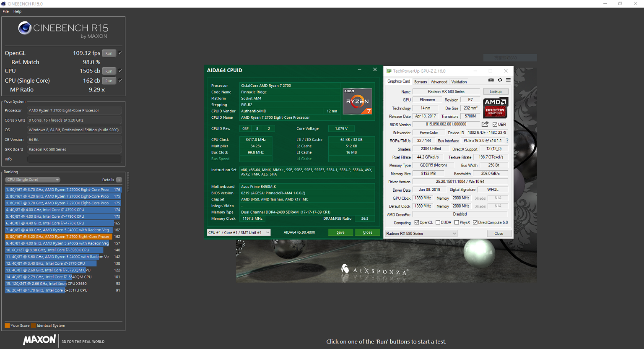This screenshot has width=644, height=349.
Task: Click the BIOS version share/export icon
Action: 485,124
